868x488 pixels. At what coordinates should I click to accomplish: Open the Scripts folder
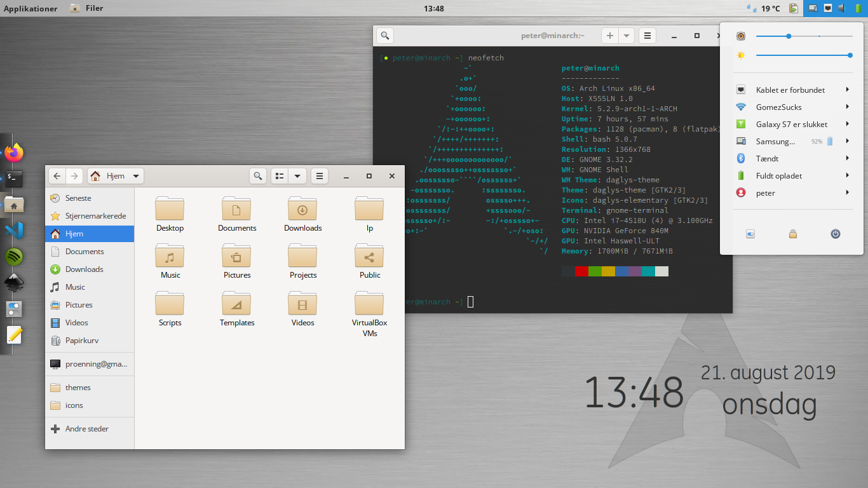[170, 309]
